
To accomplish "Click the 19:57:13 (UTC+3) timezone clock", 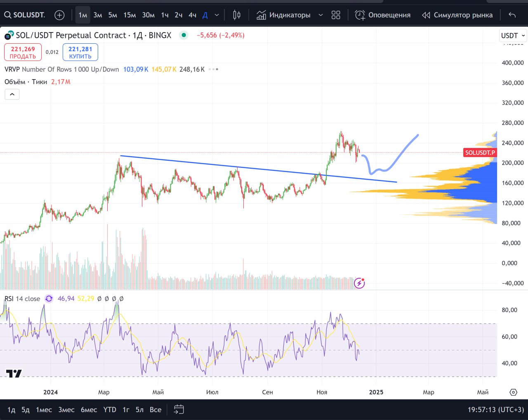I will coord(496,410).
